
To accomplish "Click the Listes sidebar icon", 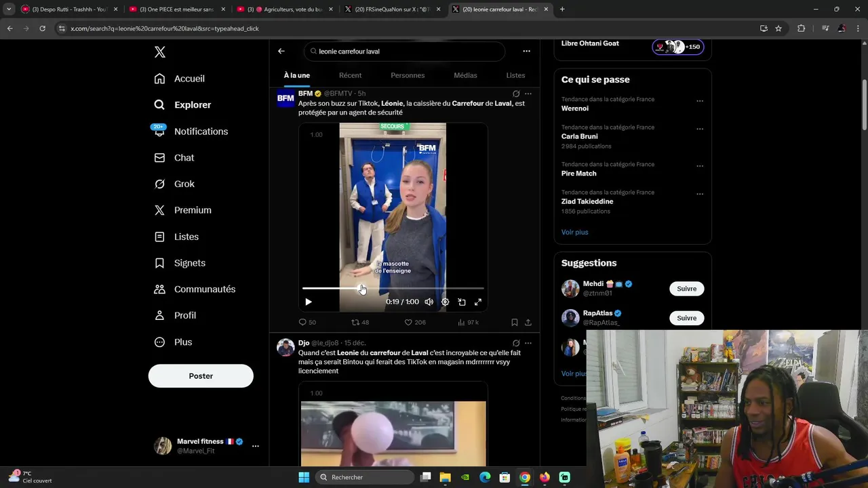I will point(159,237).
